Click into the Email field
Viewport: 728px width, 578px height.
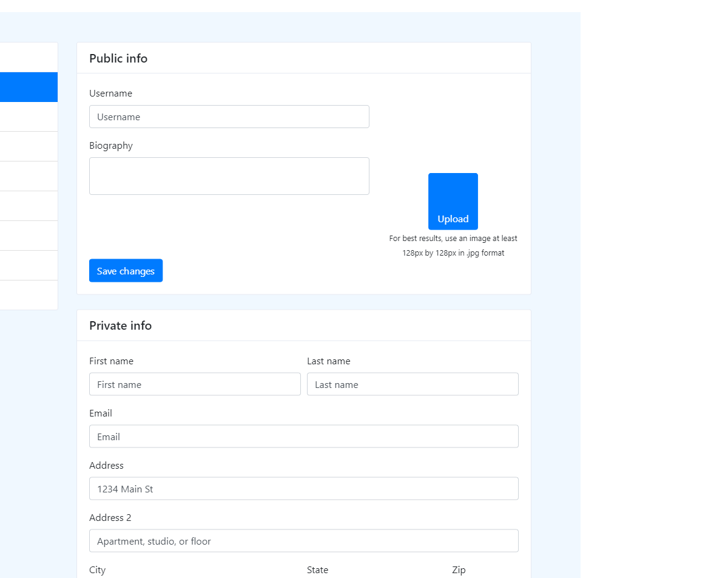(x=303, y=437)
